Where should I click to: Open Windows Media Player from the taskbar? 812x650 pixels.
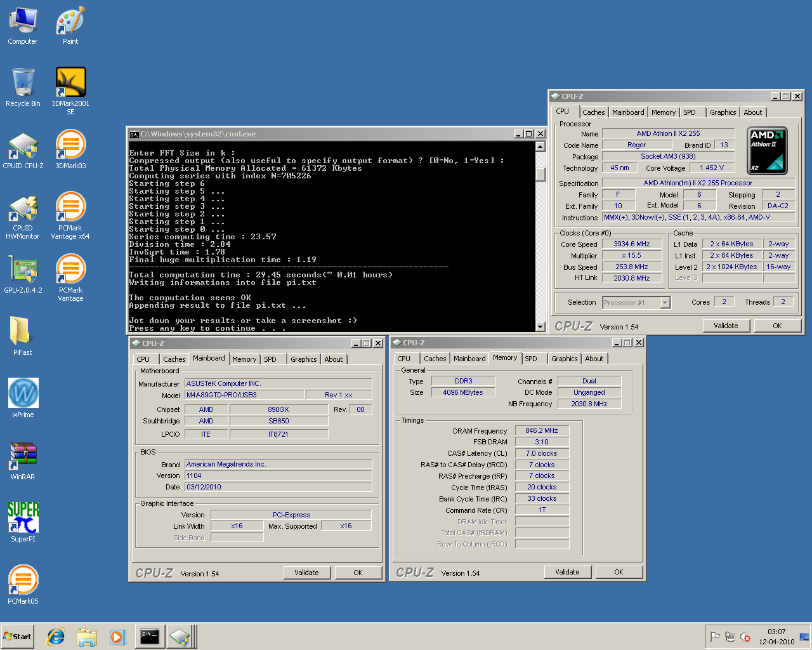[x=118, y=637]
